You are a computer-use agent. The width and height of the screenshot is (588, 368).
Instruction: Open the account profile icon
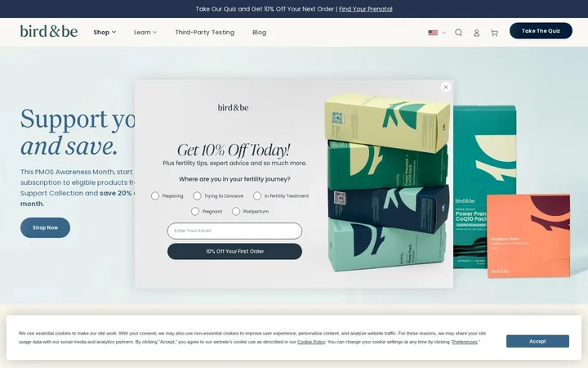[476, 33]
